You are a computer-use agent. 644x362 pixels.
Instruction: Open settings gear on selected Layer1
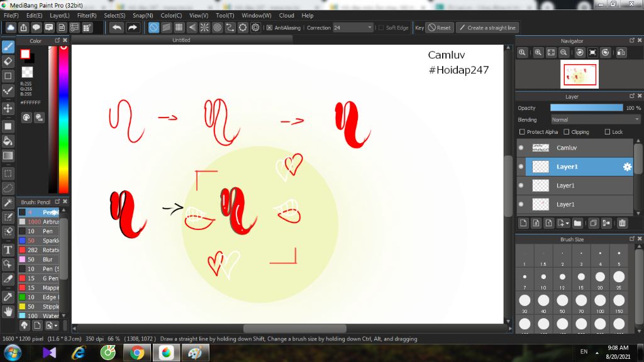click(x=627, y=167)
